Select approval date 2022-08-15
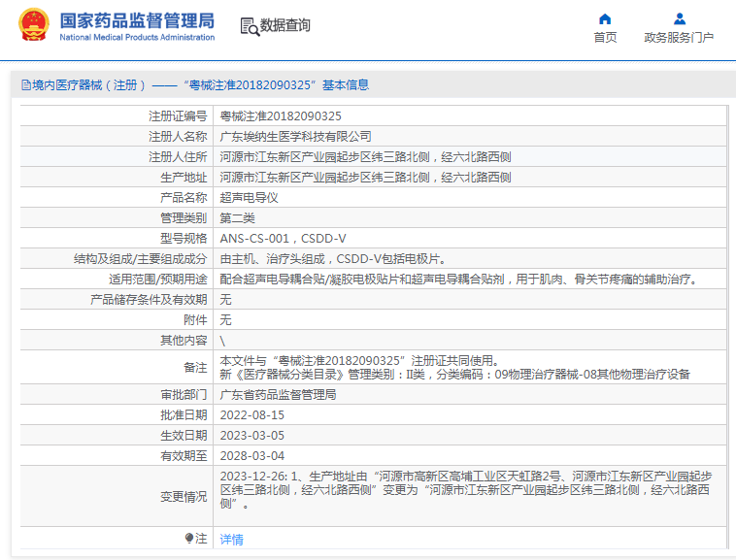The width and height of the screenshot is (736, 560). point(252,415)
